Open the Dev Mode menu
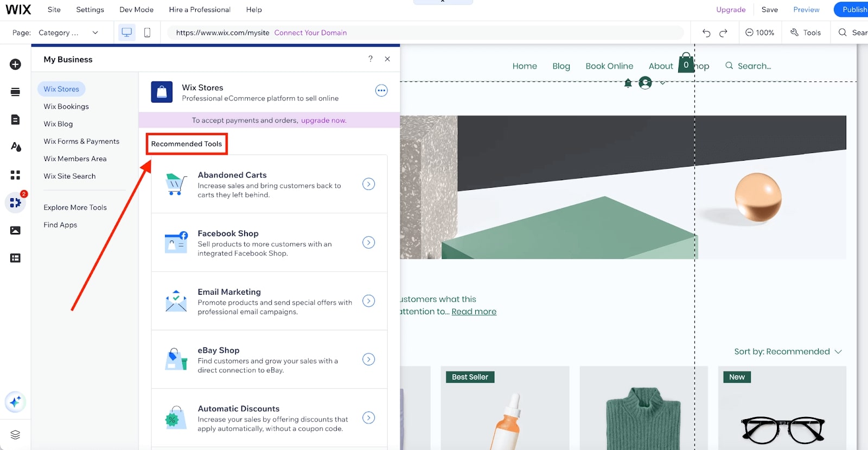868x450 pixels. click(x=136, y=10)
